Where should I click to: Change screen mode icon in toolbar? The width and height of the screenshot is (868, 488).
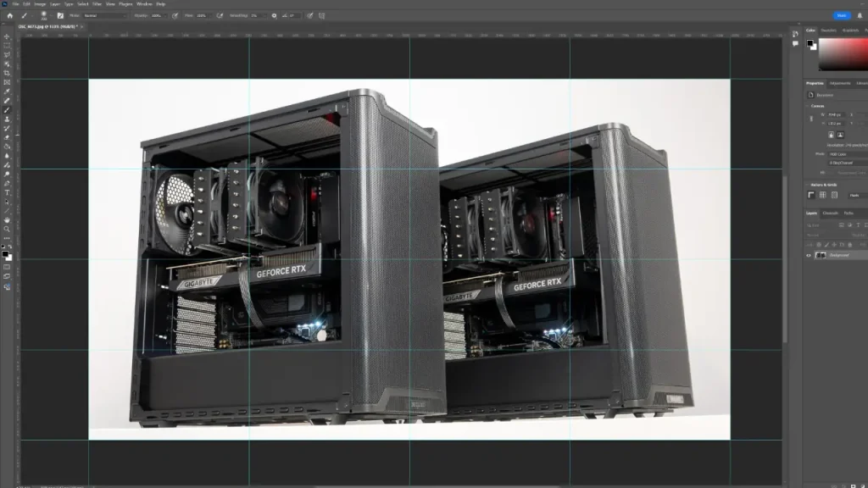click(x=7, y=276)
